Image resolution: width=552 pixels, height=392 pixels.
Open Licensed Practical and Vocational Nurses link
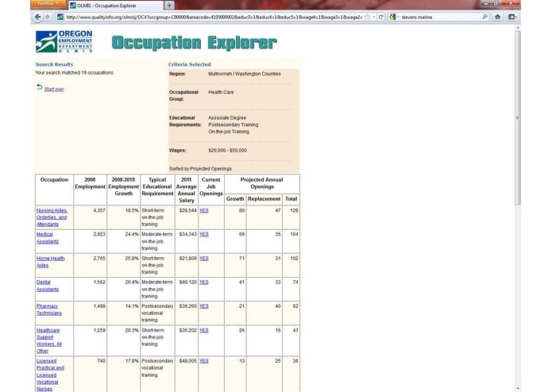point(50,375)
